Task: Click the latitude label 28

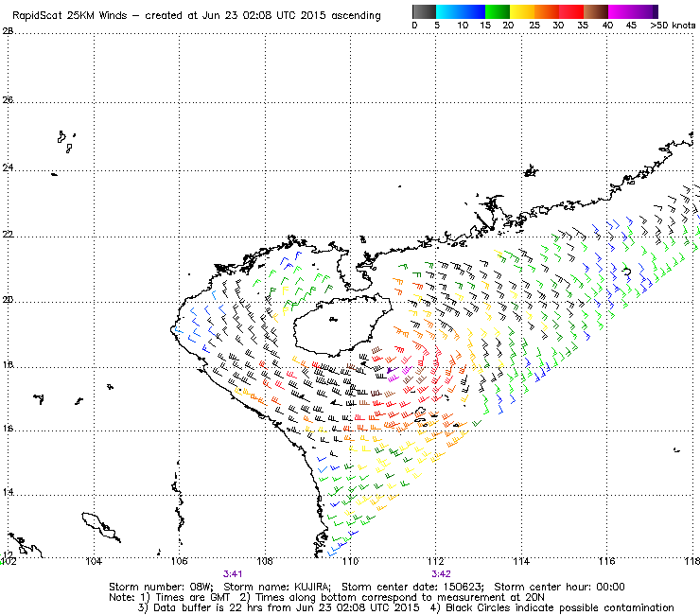Action: (8, 31)
